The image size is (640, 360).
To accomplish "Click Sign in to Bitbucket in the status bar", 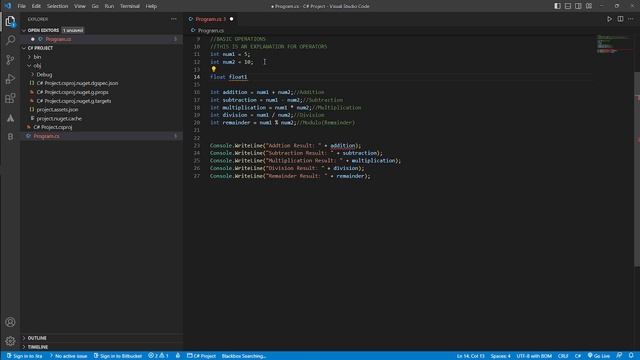I will pyautogui.click(x=118, y=356).
